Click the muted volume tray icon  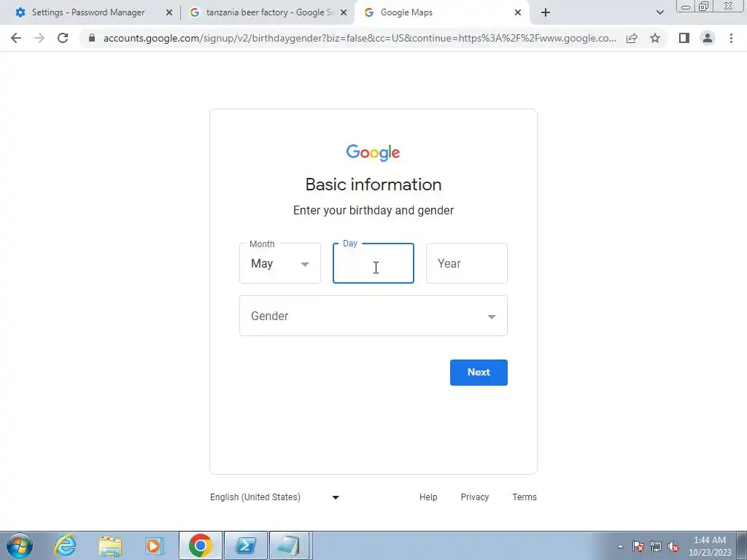pyautogui.click(x=673, y=546)
